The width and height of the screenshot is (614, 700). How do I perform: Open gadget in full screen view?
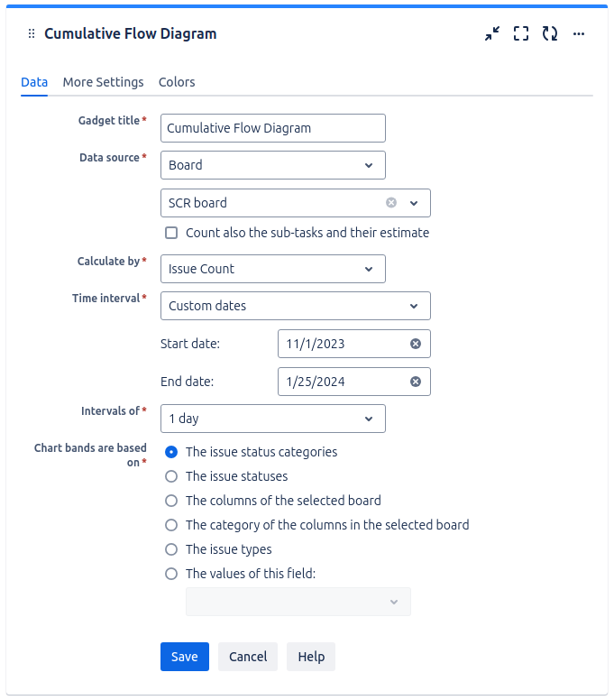coord(521,34)
